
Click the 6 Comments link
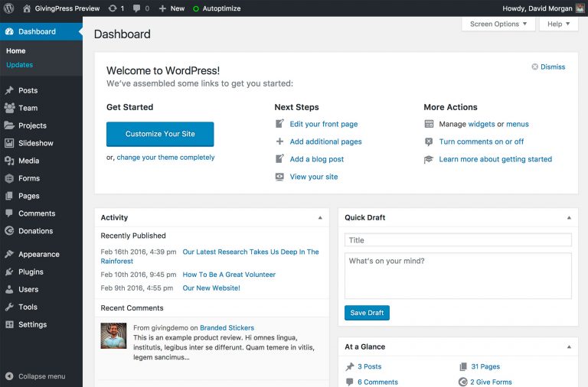377,382
